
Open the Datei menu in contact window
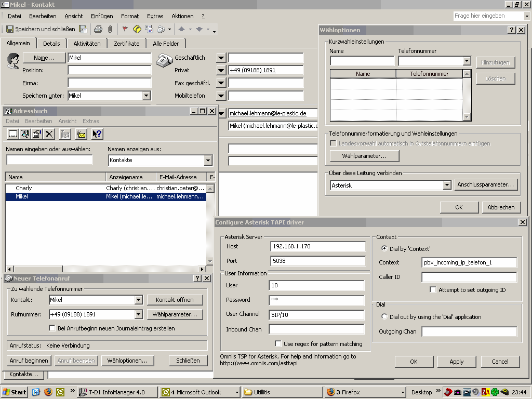14,16
